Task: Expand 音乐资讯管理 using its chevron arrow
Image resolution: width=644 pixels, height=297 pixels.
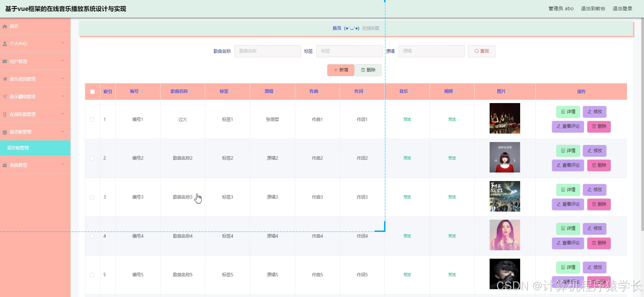Action: (x=63, y=78)
